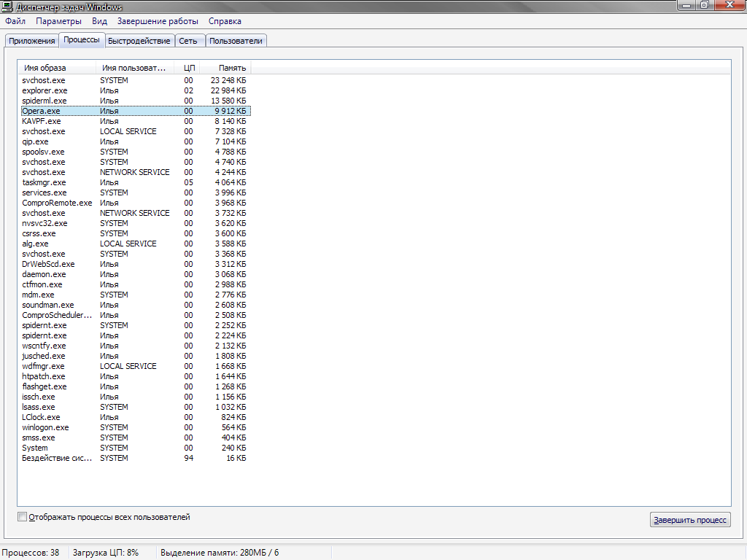Viewport: 747px width, 560px height.
Task: Select the taskmgr.exe process row
Action: pos(44,182)
